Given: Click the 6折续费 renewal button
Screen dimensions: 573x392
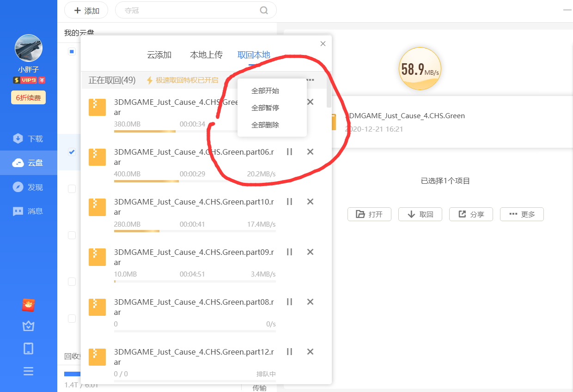Looking at the screenshot, I should [28, 97].
